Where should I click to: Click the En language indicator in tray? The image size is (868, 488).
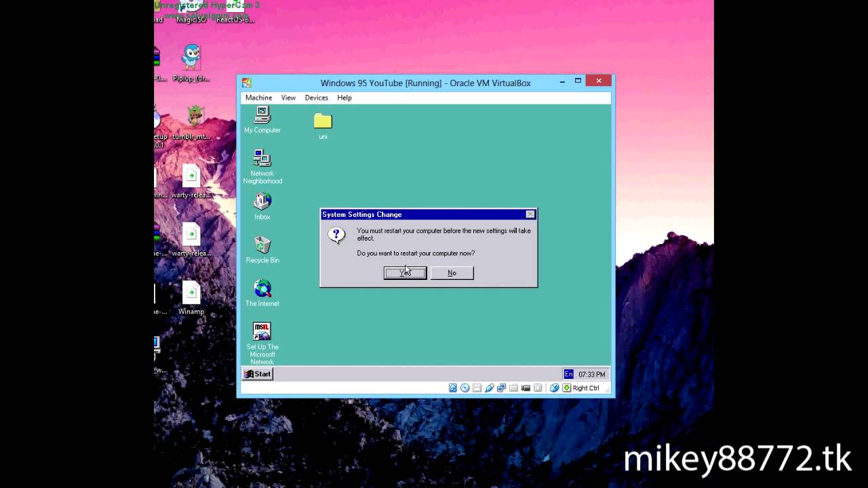[x=568, y=374]
